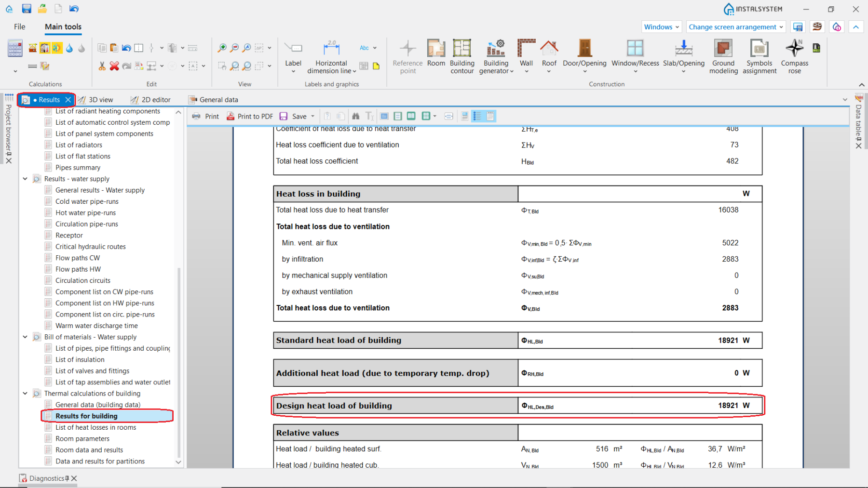
Task: Open Change screen arrangement dropdown
Action: (736, 27)
